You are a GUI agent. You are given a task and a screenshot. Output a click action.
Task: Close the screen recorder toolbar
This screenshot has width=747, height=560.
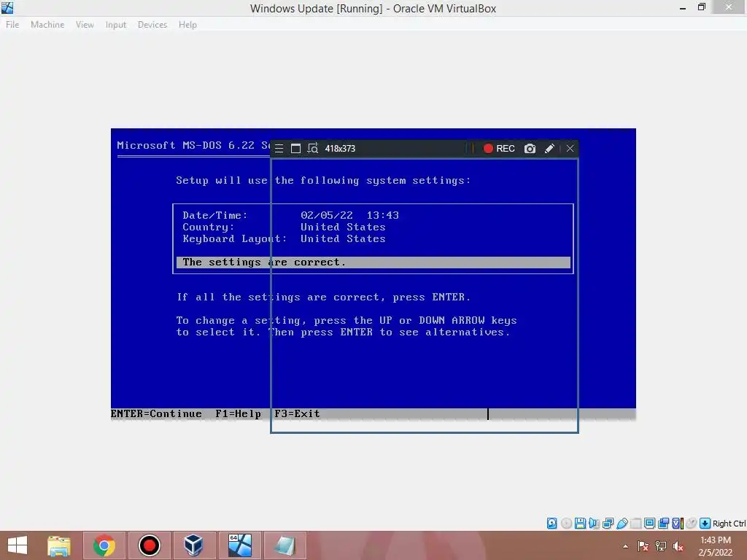click(x=570, y=149)
